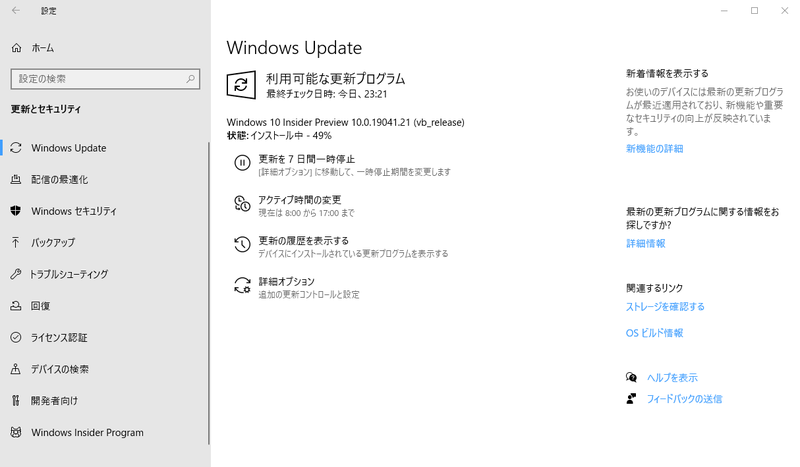The width and height of the screenshot is (800, 467).
Task: Focus the 設定の検索 search field
Action: [x=105, y=79]
